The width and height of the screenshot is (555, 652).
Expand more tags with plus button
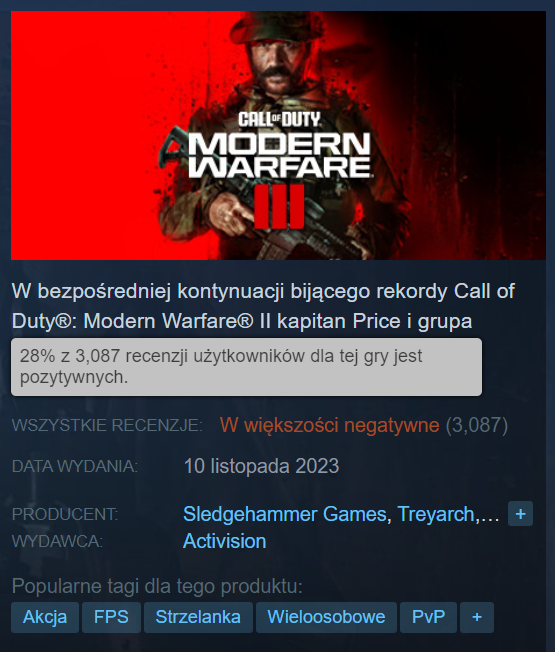477,617
